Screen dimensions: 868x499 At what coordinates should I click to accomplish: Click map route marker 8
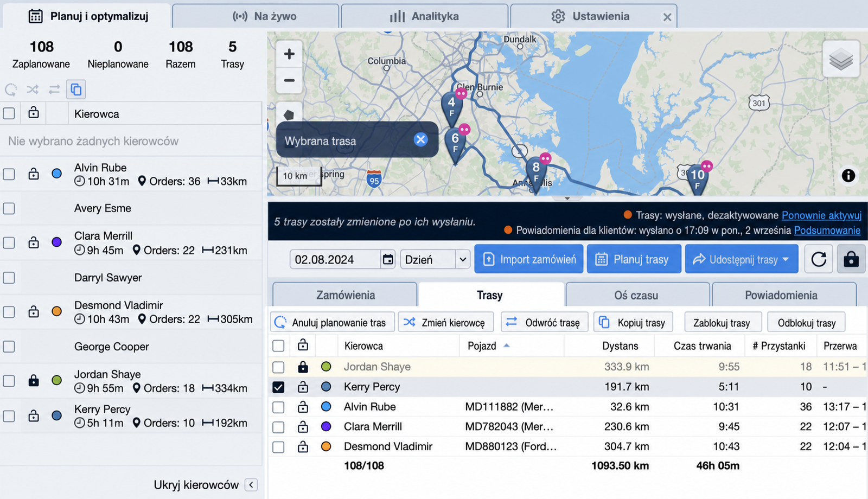coord(536,172)
